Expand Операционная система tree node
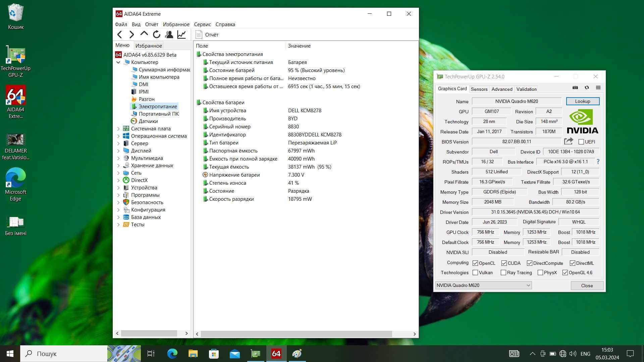This screenshot has height=362, width=644. (x=118, y=136)
